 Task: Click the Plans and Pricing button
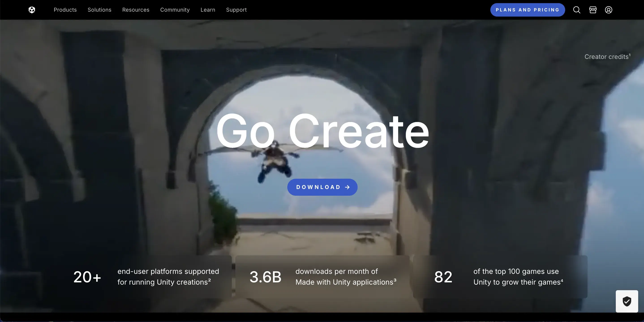(x=527, y=10)
